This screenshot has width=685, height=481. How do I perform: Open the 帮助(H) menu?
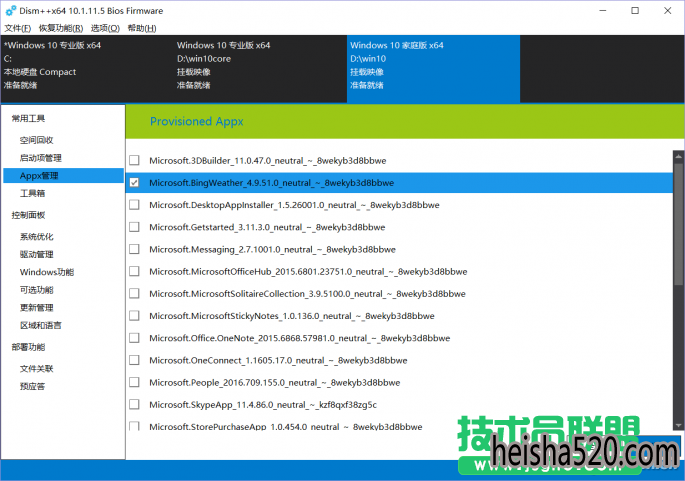pyautogui.click(x=142, y=28)
